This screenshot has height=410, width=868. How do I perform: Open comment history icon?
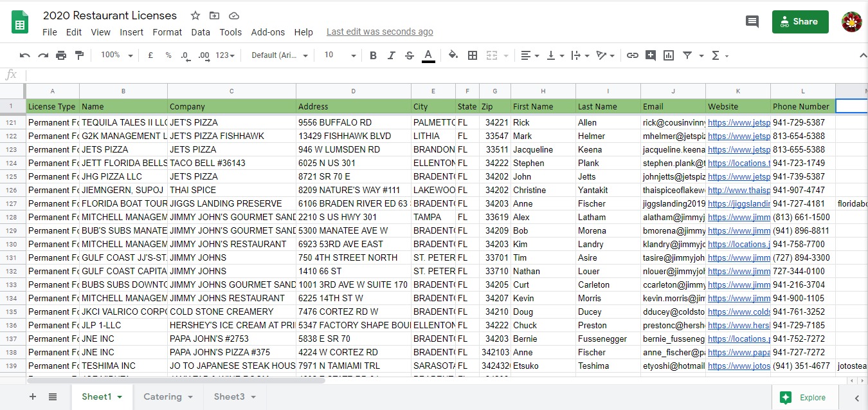(752, 22)
